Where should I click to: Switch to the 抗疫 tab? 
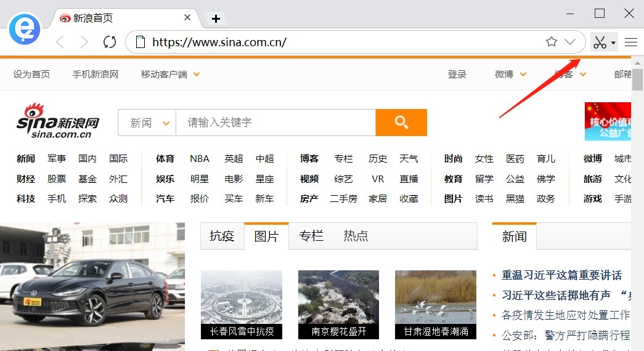point(222,236)
